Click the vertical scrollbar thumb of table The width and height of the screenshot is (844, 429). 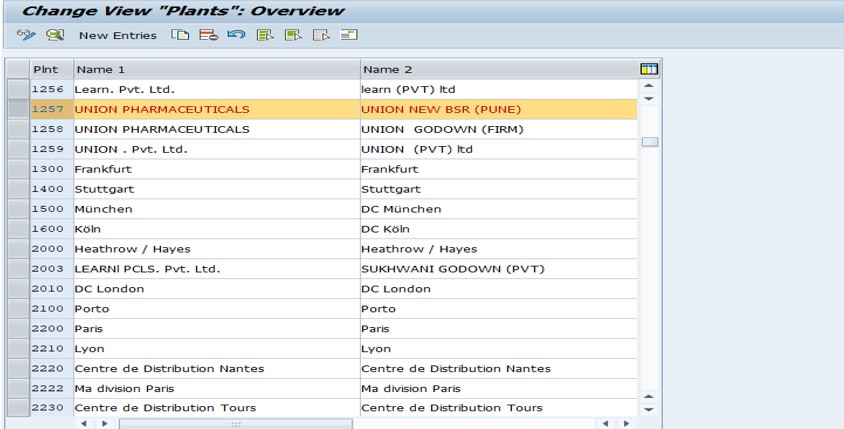(650, 142)
